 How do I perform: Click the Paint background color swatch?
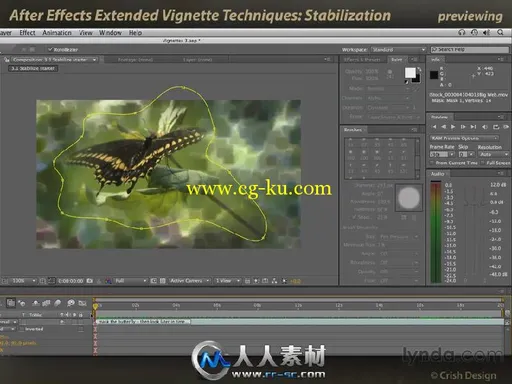coord(416,79)
